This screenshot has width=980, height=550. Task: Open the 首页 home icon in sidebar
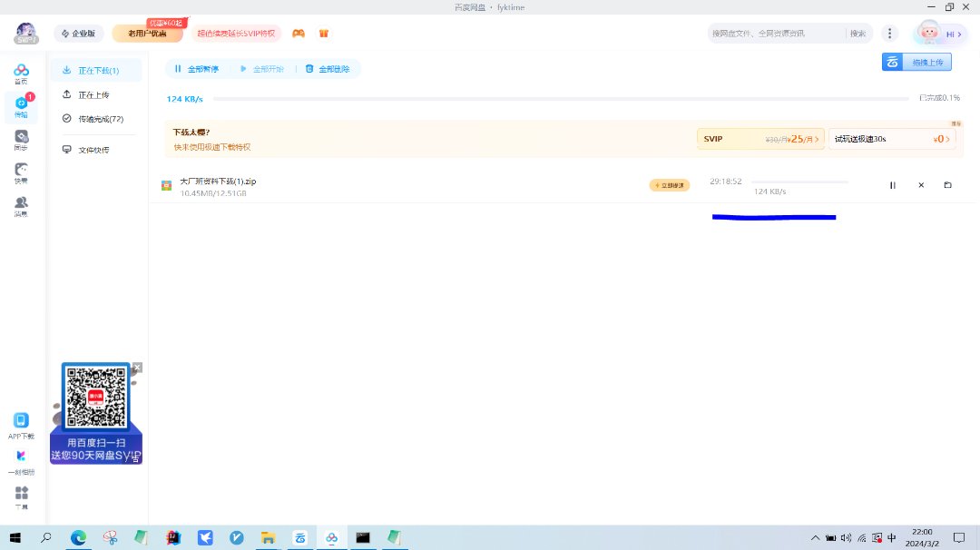point(21,74)
